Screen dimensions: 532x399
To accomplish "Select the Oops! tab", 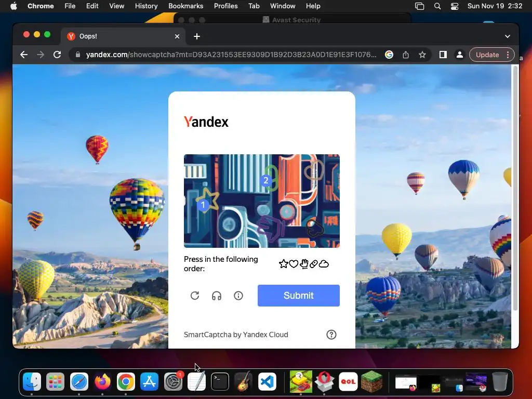I will 123,36.
